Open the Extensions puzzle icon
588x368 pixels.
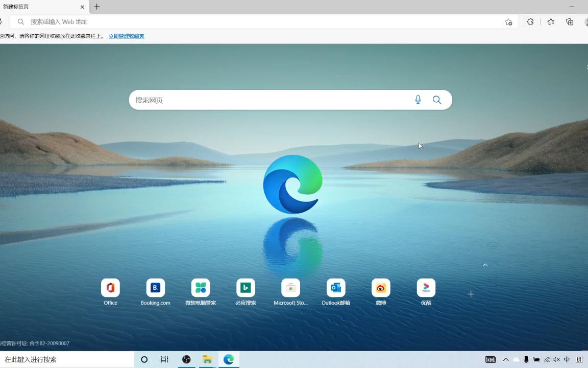pyautogui.click(x=530, y=22)
